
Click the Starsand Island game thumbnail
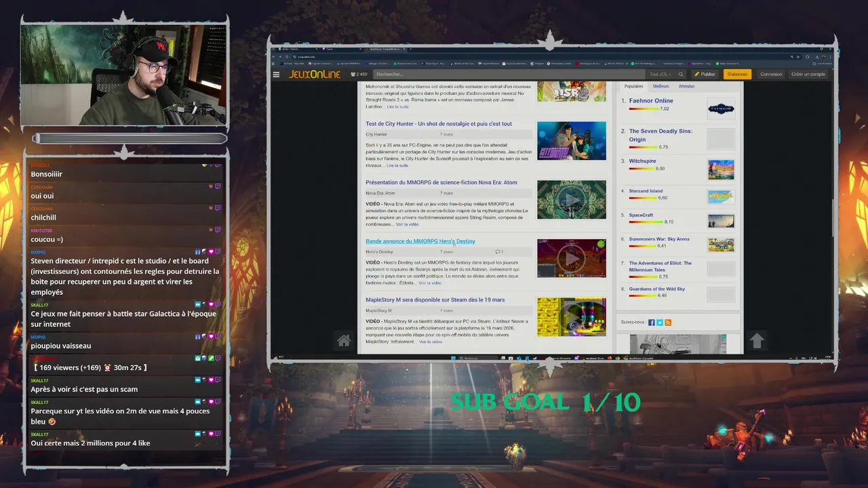coord(721,197)
